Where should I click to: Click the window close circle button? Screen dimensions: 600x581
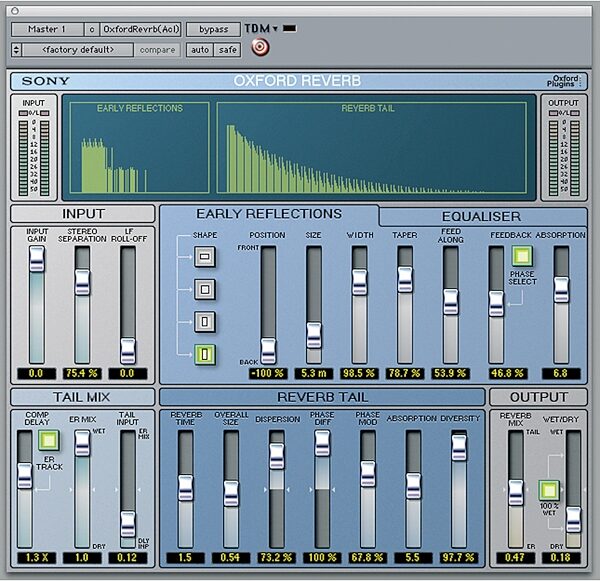[x=15, y=11]
